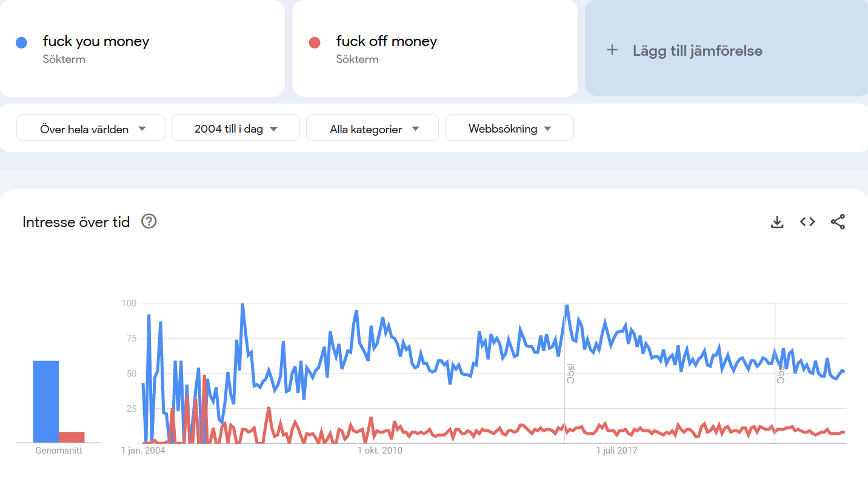Edit the 'fuck off money' search term
The height and width of the screenshot is (479, 868).
coord(387,41)
